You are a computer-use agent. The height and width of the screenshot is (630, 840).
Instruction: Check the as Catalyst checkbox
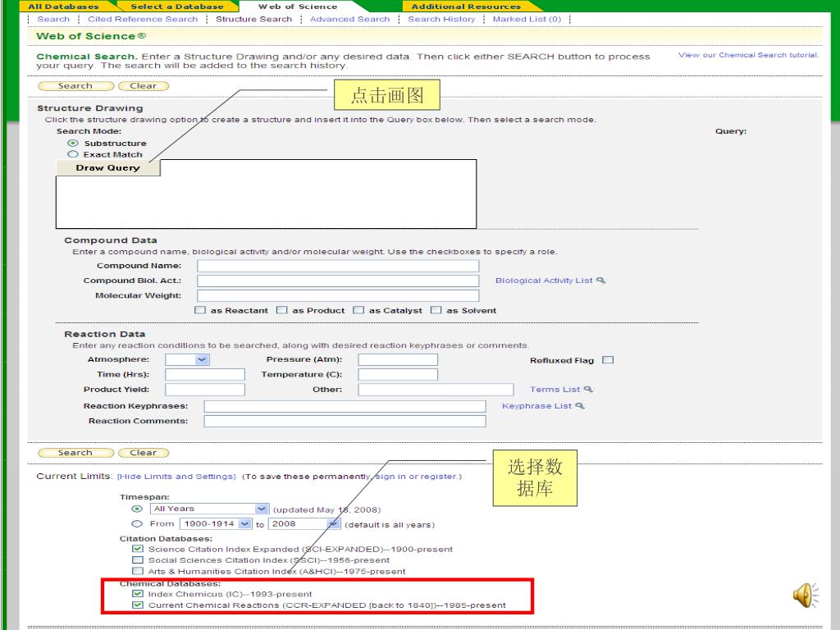pyautogui.click(x=358, y=310)
